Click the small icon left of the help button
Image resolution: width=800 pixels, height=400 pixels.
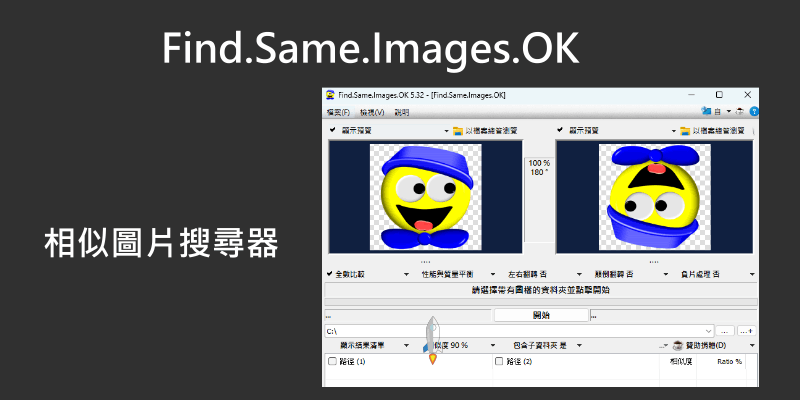click(x=740, y=112)
